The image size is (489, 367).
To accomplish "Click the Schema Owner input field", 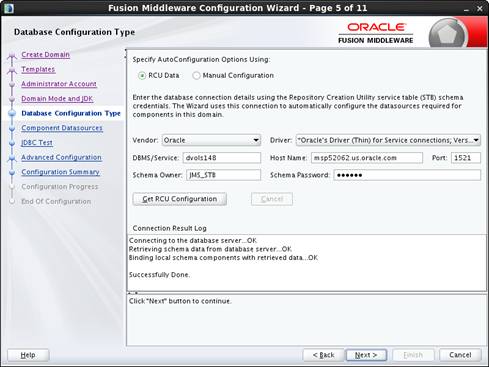I will (x=223, y=175).
